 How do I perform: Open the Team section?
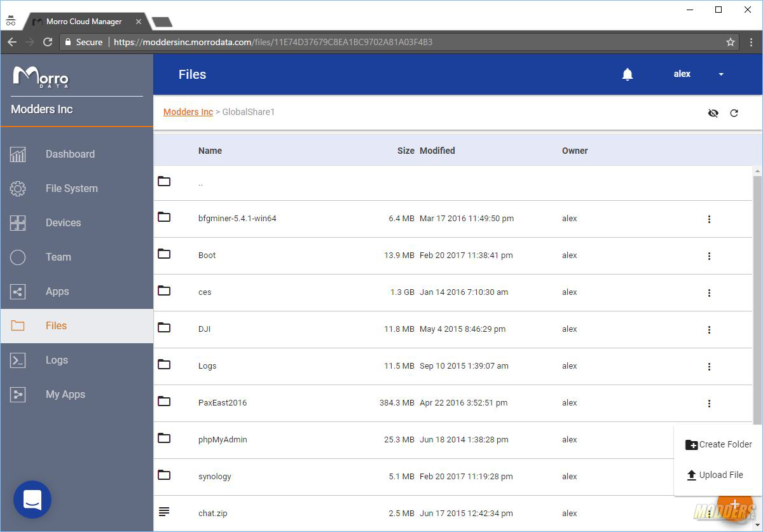(x=76, y=257)
